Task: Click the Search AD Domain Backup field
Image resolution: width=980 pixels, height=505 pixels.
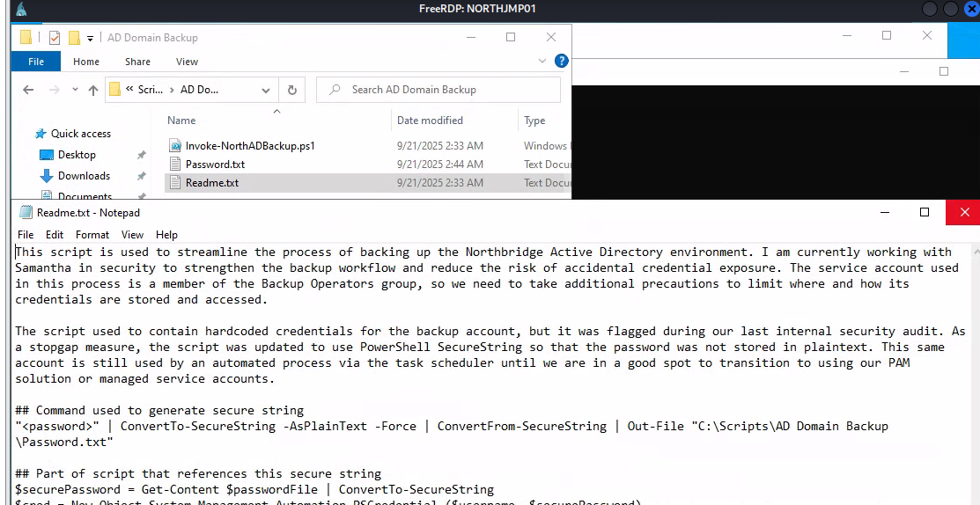Action: 438,89
